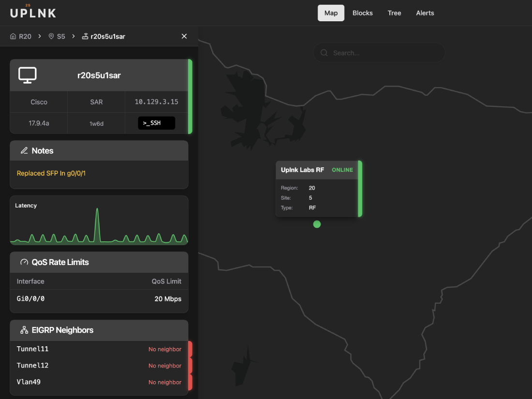The width and height of the screenshot is (532, 399).
Task: Click the R20 home breadcrumb icon
Action: coord(13,36)
